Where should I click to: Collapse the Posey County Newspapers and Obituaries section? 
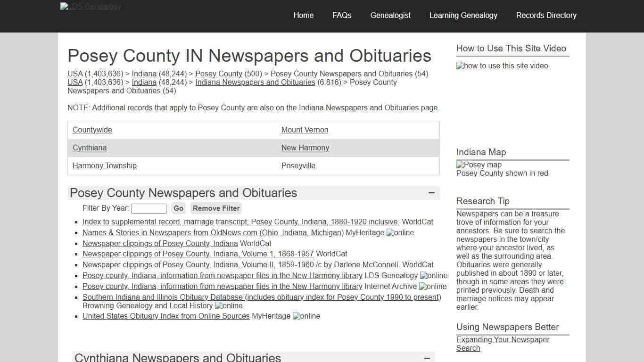pos(431,193)
